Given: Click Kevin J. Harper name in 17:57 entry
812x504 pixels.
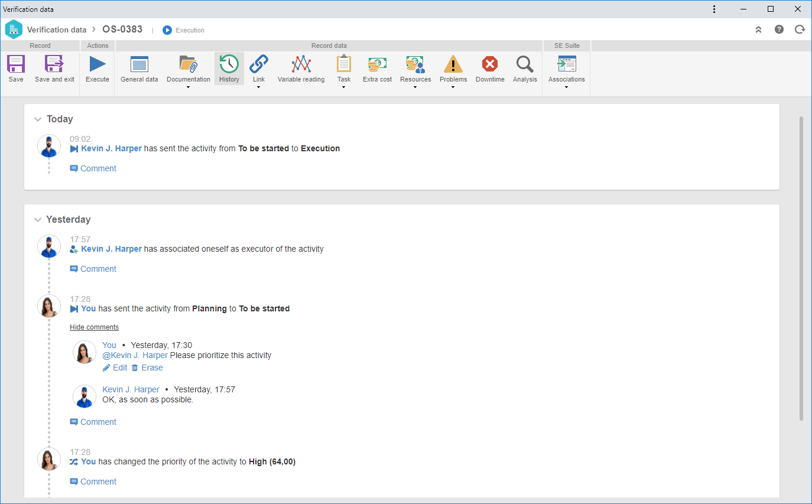Looking at the screenshot, I should [x=111, y=249].
